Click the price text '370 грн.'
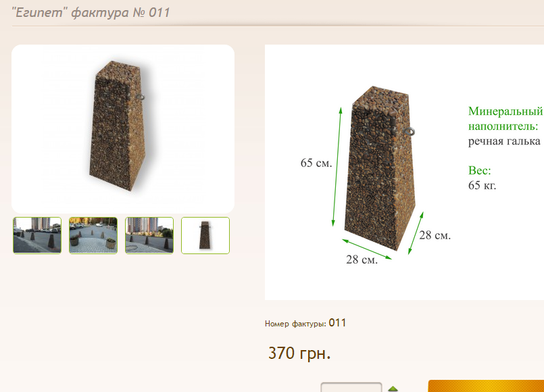The width and height of the screenshot is (544, 392). tap(299, 353)
